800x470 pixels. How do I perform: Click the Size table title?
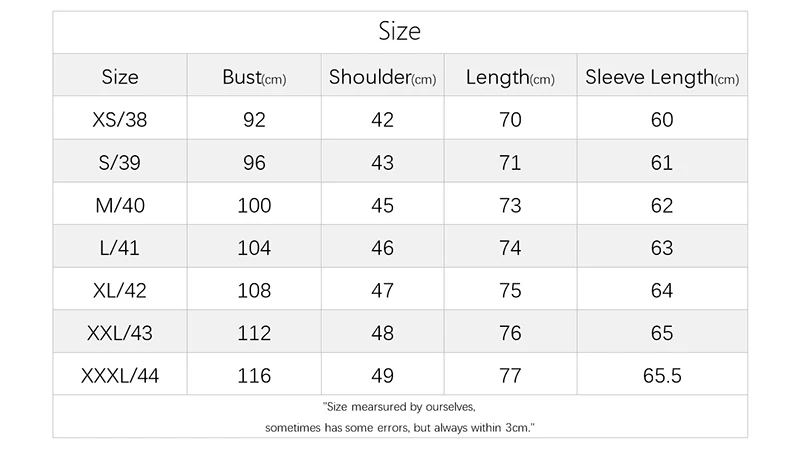click(x=399, y=31)
